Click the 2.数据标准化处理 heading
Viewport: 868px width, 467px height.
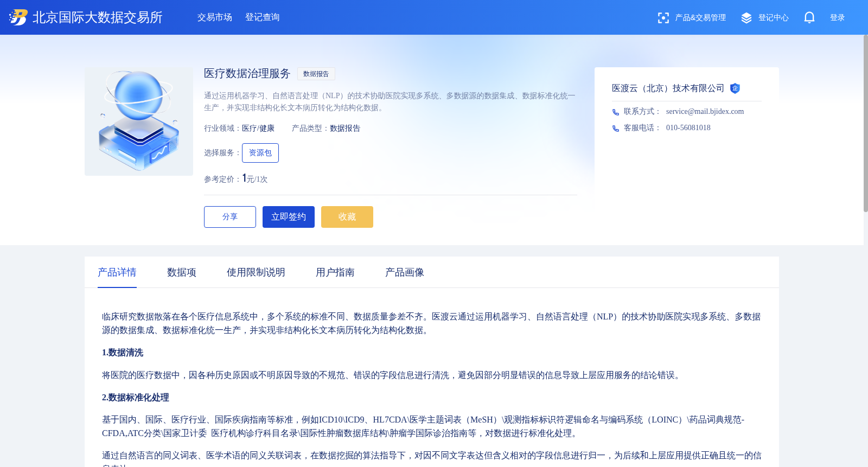(x=136, y=398)
